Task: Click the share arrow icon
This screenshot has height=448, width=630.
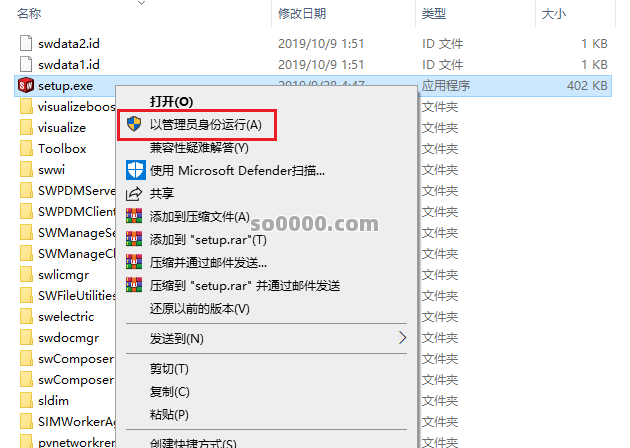Action: tap(134, 194)
